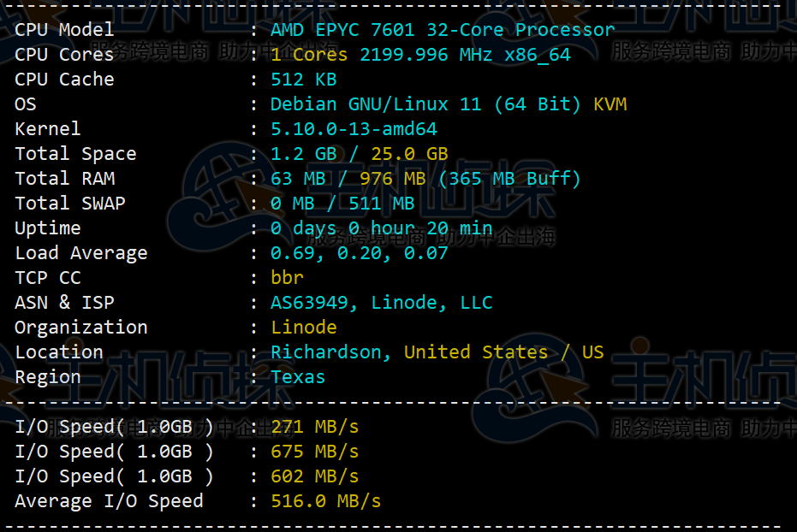797x532 pixels.
Task: Click the average I/O speed 516.0 MB/s
Action: 325,501
